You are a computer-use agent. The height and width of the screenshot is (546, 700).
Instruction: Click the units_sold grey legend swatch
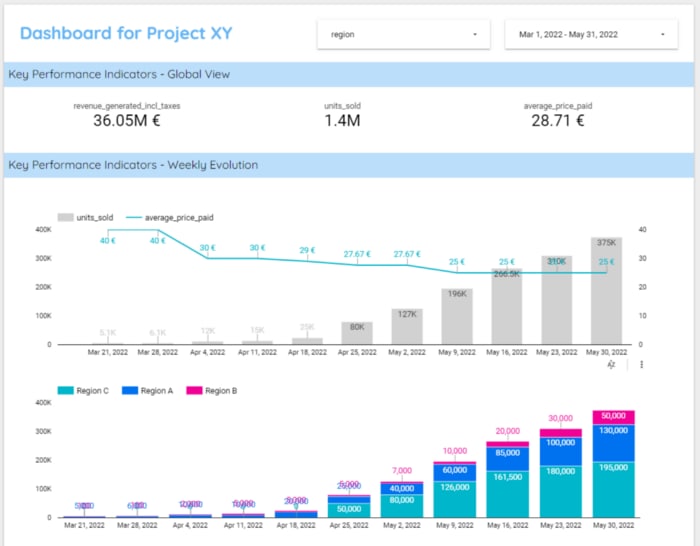65,217
